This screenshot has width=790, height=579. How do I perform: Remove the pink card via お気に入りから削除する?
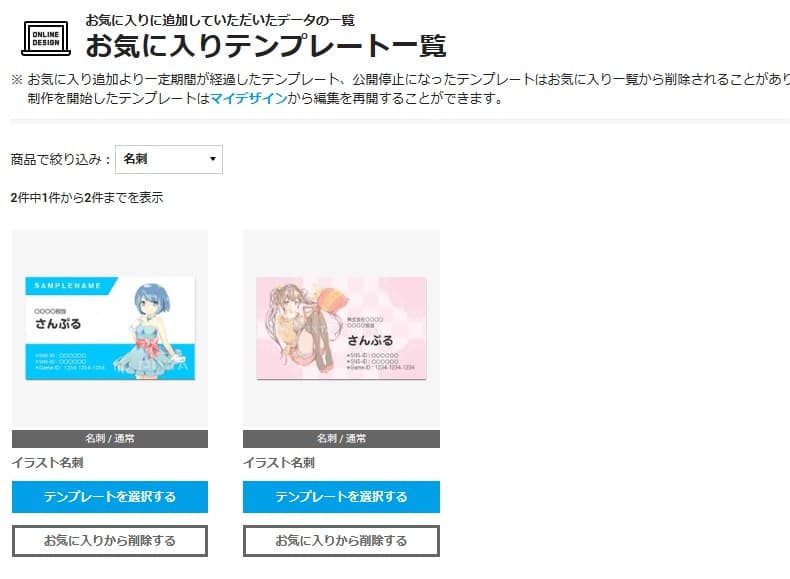(x=341, y=541)
